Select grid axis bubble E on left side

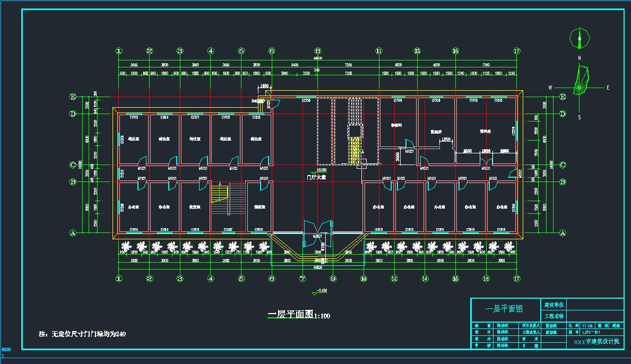pyautogui.click(x=73, y=97)
